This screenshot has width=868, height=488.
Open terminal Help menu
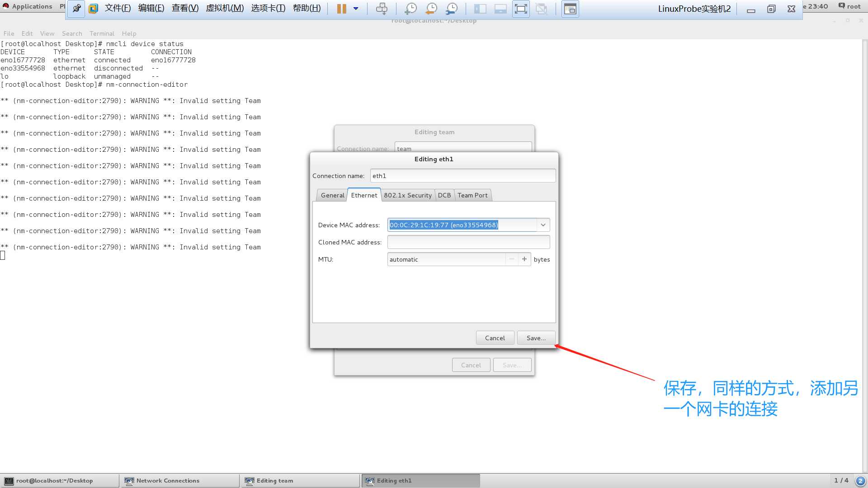click(x=129, y=33)
